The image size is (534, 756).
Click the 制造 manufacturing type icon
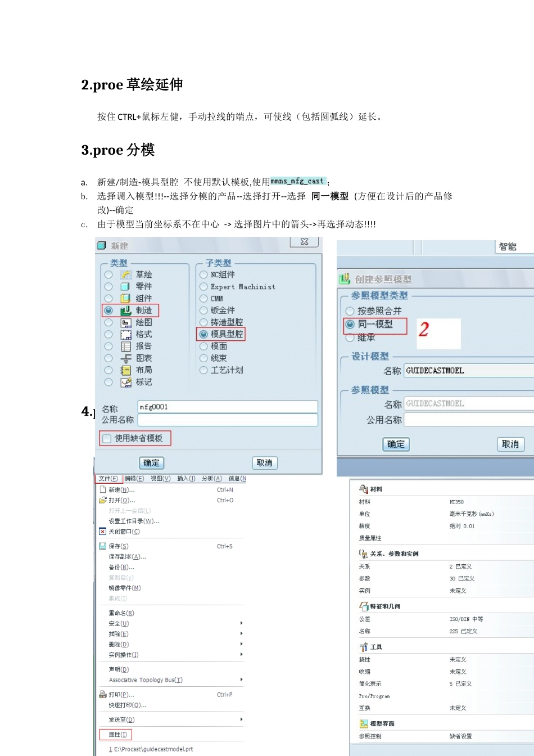pyautogui.click(x=126, y=310)
